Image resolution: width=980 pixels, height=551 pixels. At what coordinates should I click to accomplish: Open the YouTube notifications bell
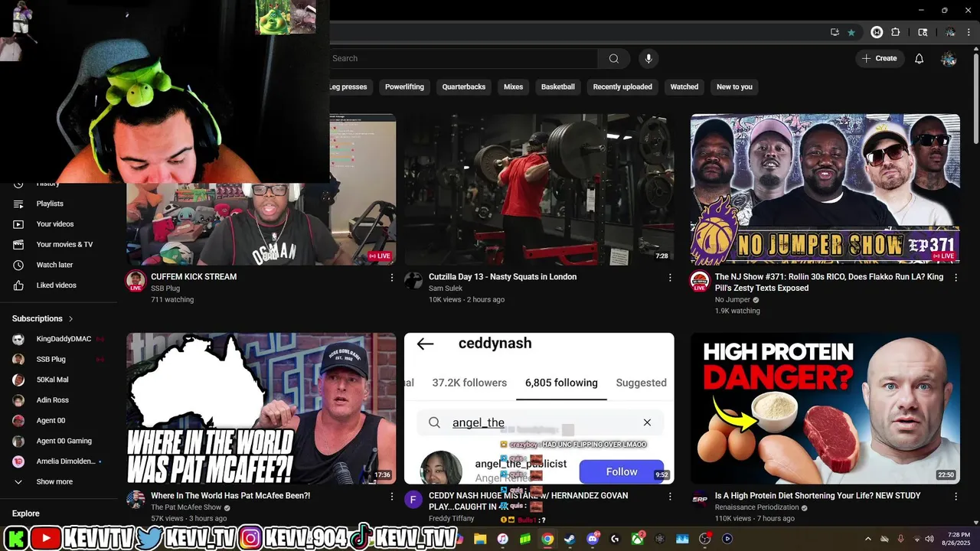[x=920, y=58]
